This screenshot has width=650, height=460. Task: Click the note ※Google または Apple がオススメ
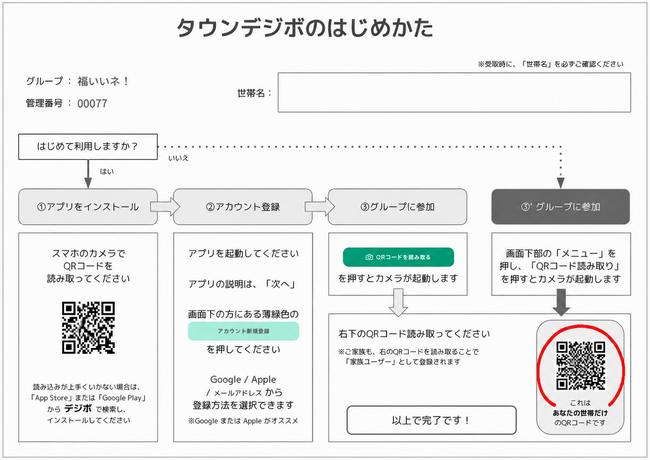tap(243, 421)
